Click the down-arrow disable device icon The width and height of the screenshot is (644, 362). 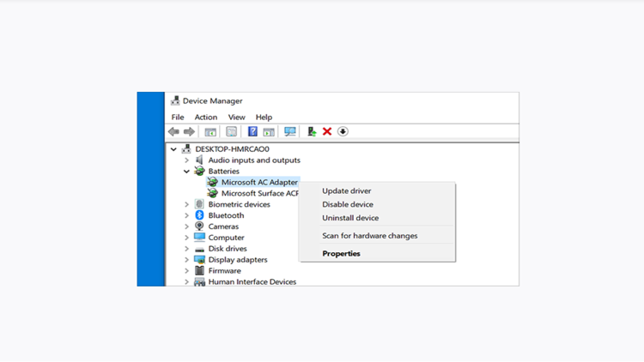coord(343,131)
